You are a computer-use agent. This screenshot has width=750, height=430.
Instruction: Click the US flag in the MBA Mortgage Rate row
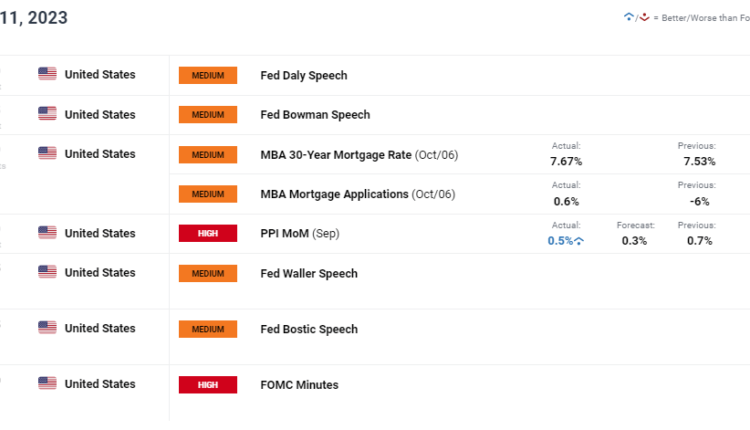pyautogui.click(x=47, y=154)
